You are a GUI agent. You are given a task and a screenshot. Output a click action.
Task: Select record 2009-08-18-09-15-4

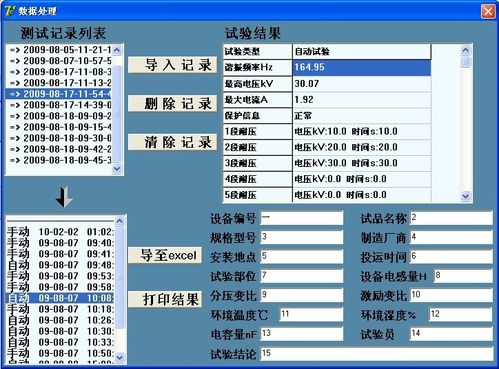click(x=59, y=127)
